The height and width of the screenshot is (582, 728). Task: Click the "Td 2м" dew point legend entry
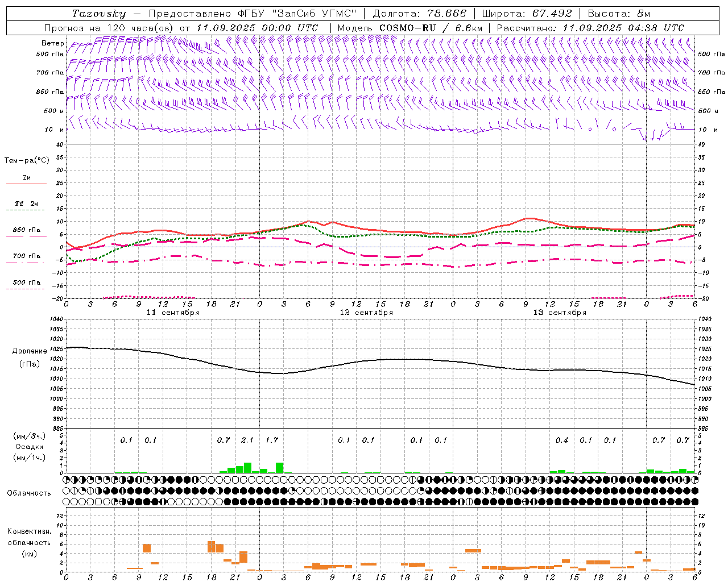pyautogui.click(x=27, y=203)
